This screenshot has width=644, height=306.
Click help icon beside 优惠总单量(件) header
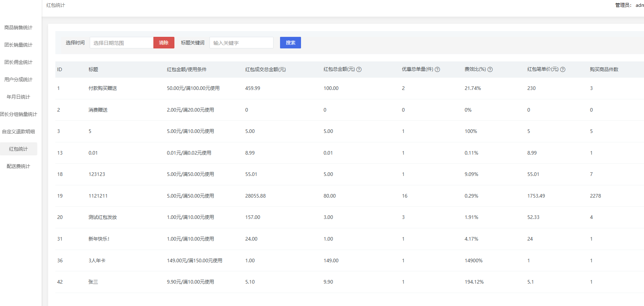(437, 70)
